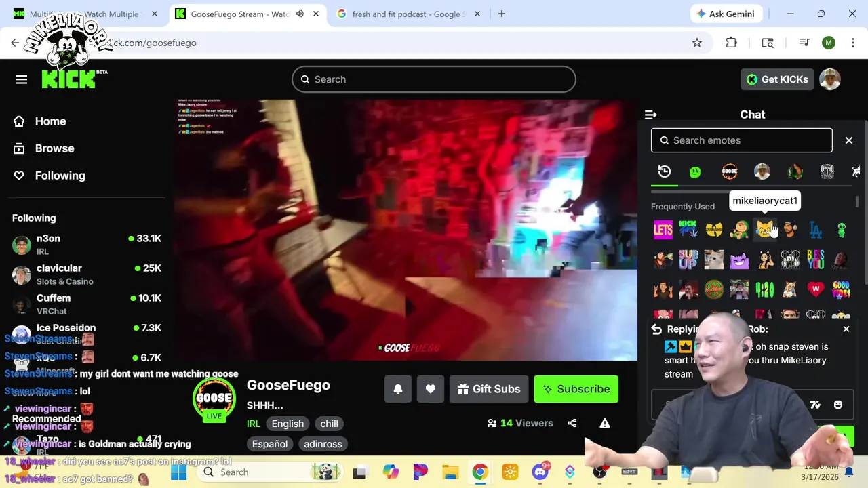Image resolution: width=868 pixels, height=488 pixels.
Task: Insert the bearded man with headphones emote
Action: coord(790,230)
